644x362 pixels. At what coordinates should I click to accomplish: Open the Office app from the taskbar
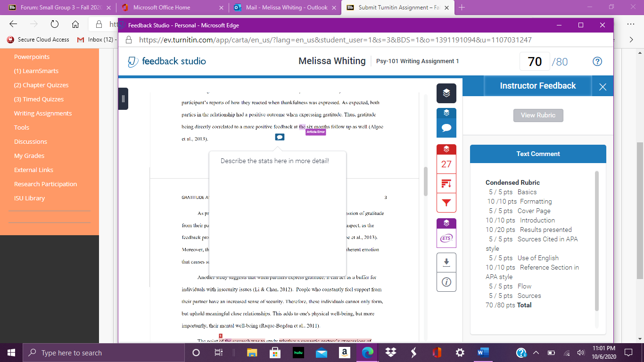coord(437,353)
